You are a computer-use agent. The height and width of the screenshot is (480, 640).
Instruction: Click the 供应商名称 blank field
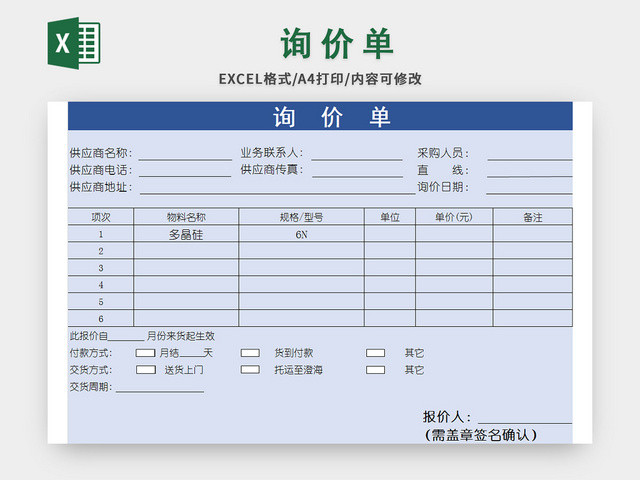[x=185, y=154]
